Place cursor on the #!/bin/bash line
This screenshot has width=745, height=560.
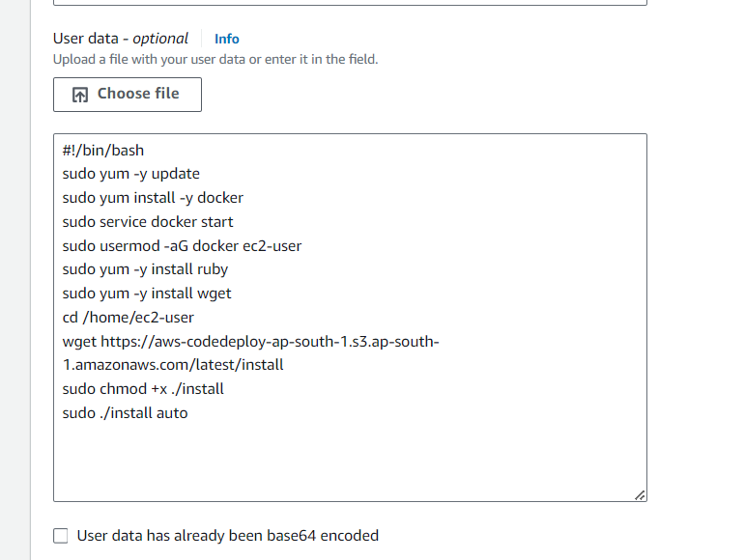(x=103, y=151)
